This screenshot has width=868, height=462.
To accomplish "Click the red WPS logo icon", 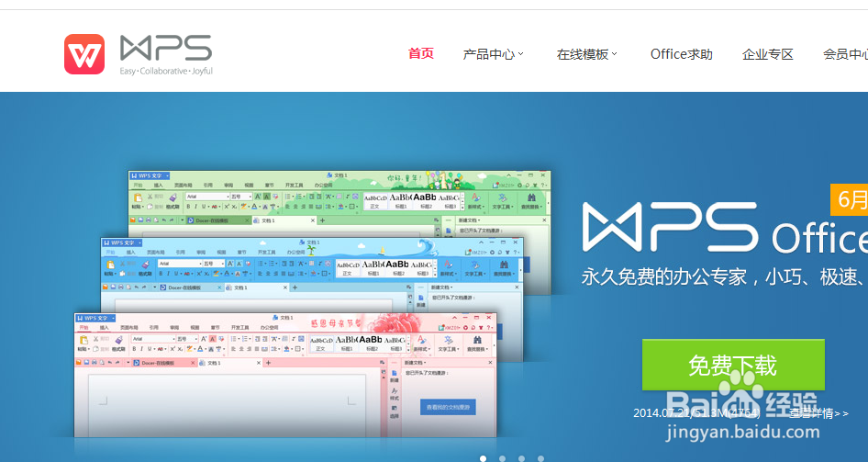I will (84, 54).
